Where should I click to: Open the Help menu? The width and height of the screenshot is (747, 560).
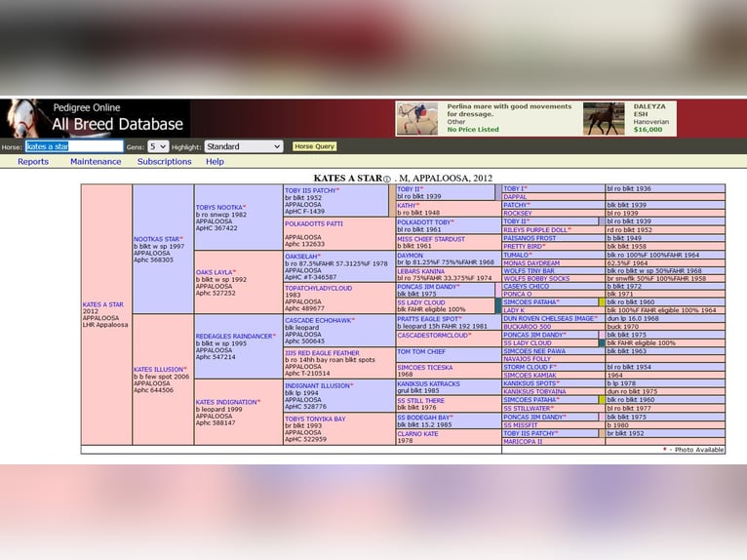pos(215,162)
